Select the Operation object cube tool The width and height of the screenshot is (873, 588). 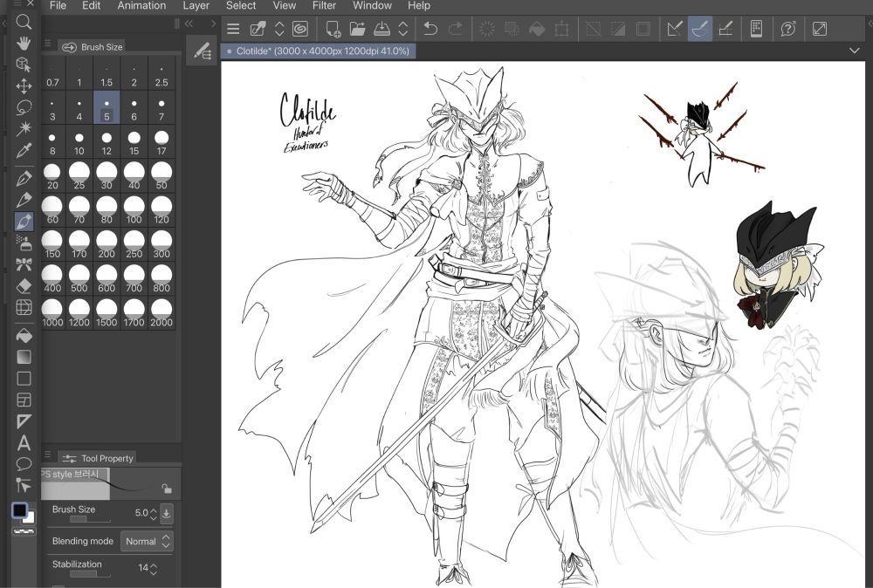click(x=24, y=65)
